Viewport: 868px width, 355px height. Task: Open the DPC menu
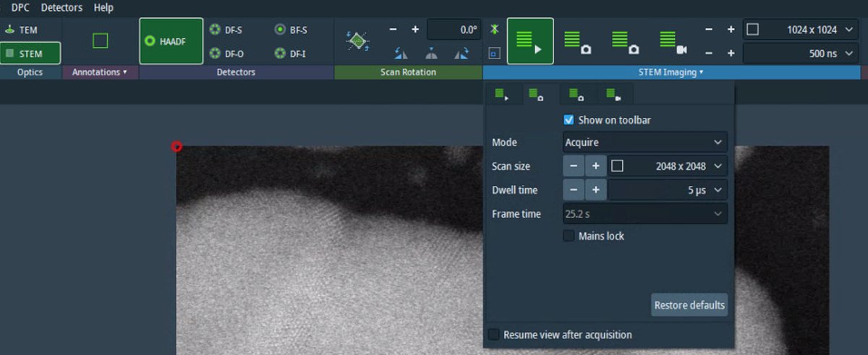point(20,7)
